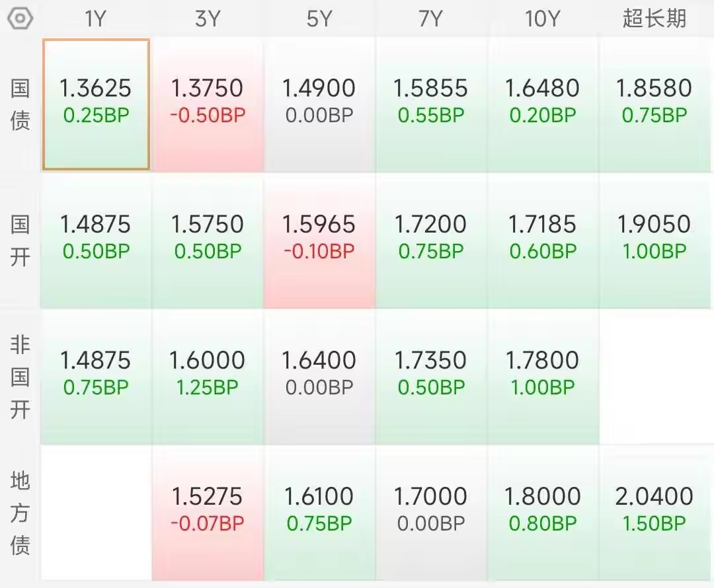
Task: Click the 5Y column header
Action: tap(319, 19)
